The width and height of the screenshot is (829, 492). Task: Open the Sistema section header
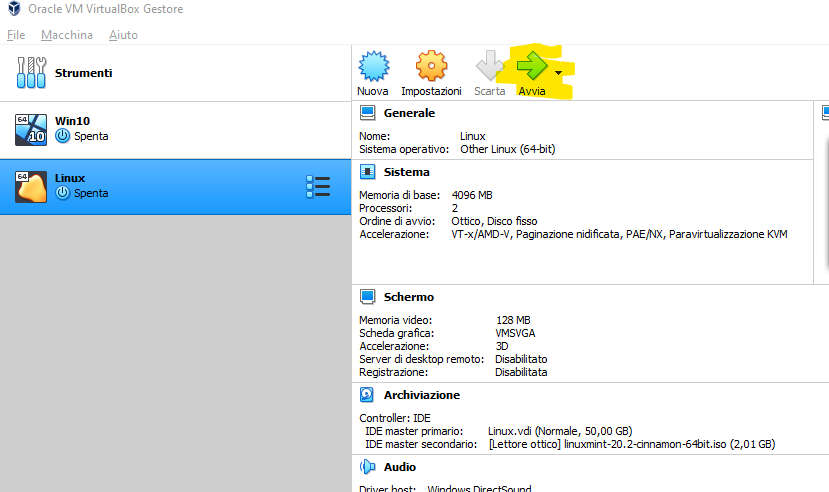[407, 172]
